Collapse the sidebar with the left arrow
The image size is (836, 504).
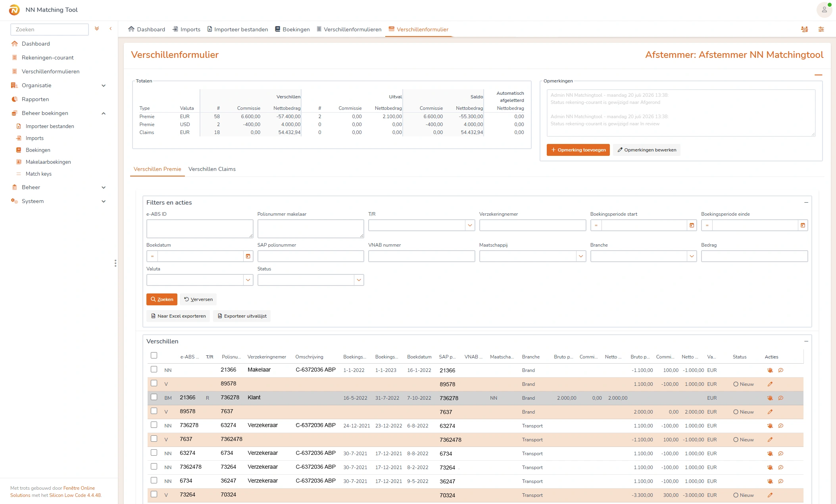111,29
